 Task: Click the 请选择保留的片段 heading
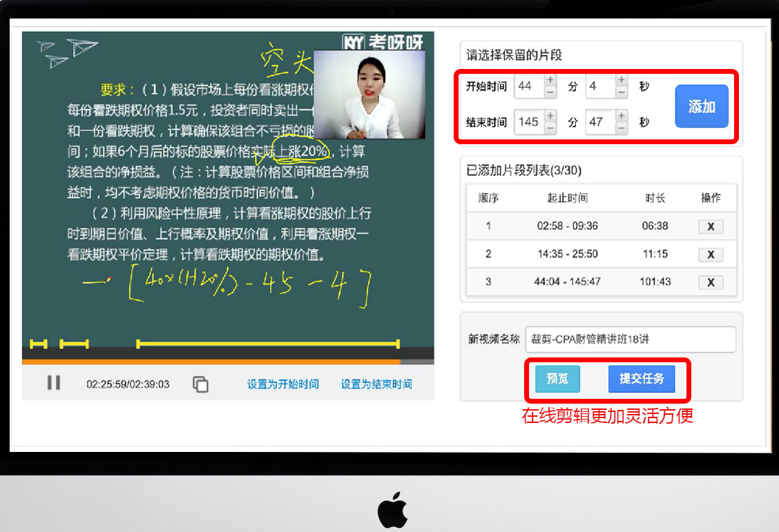click(514, 55)
